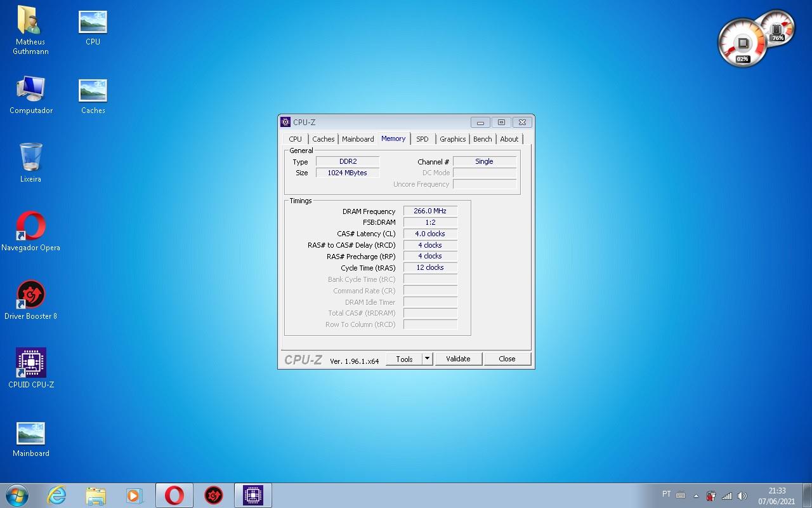Switch to the SPD tab
812x508 pixels.
coord(422,139)
